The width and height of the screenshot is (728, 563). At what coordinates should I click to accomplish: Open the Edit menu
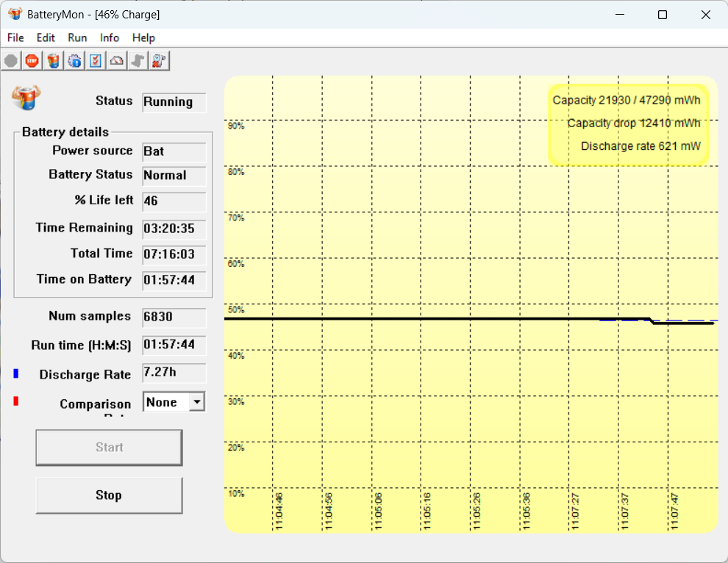coord(46,37)
